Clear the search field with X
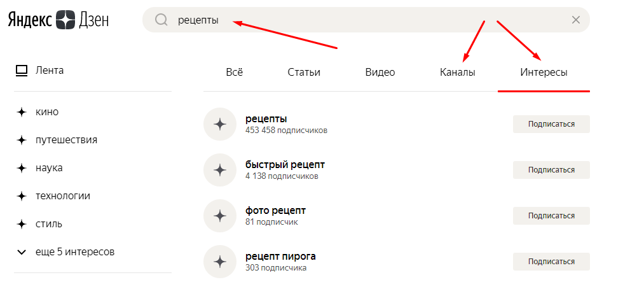This screenshot has width=644, height=282. click(x=576, y=20)
